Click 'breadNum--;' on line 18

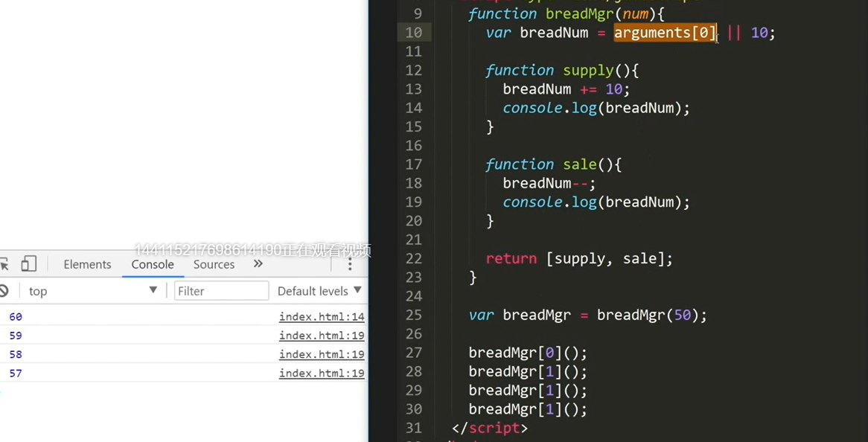[549, 183]
